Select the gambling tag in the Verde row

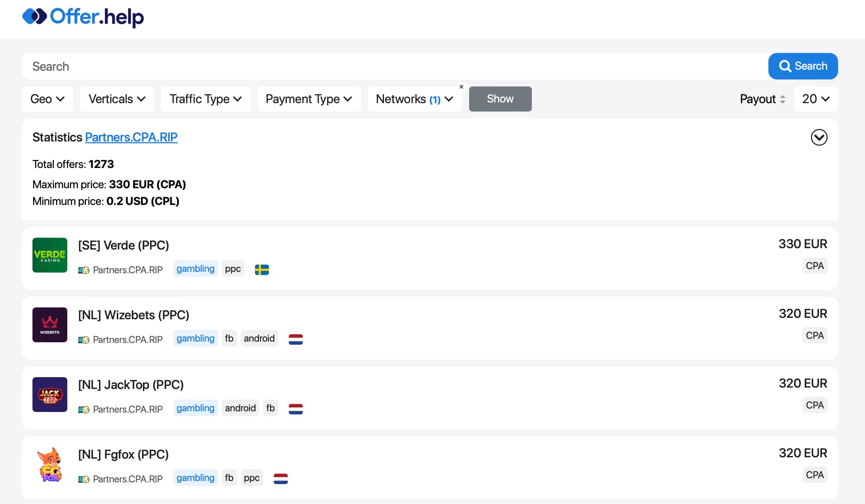click(x=195, y=269)
